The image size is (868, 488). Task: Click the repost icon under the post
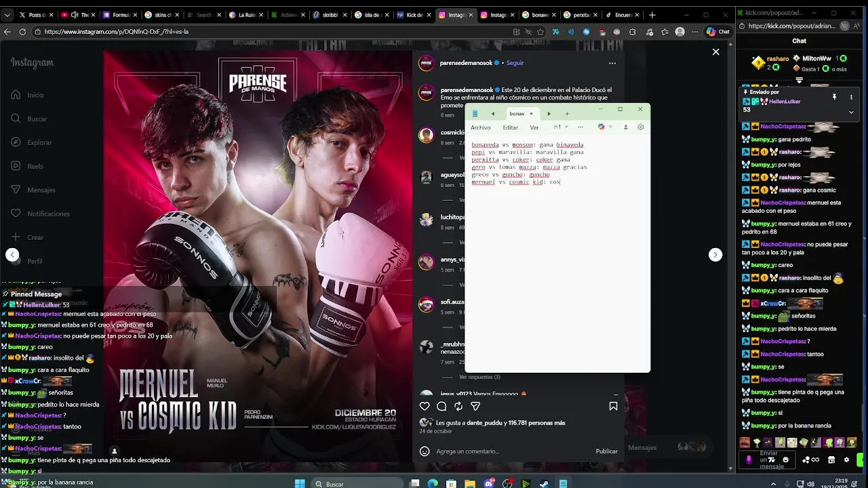point(458,406)
